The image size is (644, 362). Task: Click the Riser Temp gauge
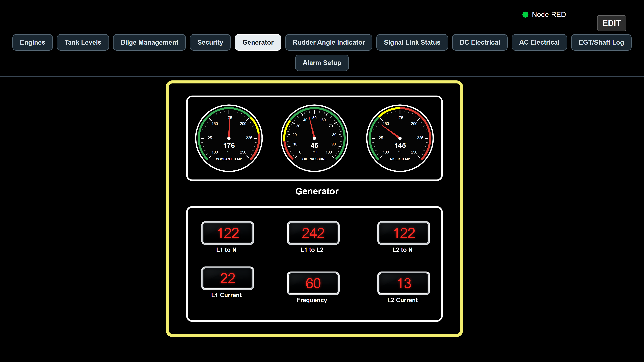tap(400, 138)
